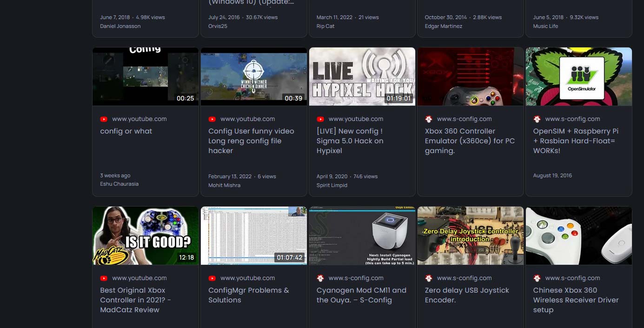Open 'Best Original Xbox Controller in 2021?' link
644x328 pixels.
coord(135,300)
